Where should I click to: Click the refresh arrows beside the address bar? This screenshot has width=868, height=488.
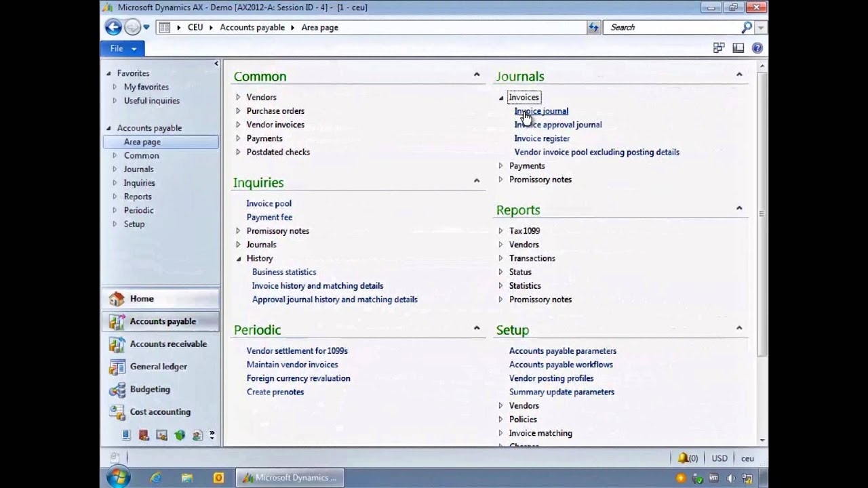coord(593,27)
